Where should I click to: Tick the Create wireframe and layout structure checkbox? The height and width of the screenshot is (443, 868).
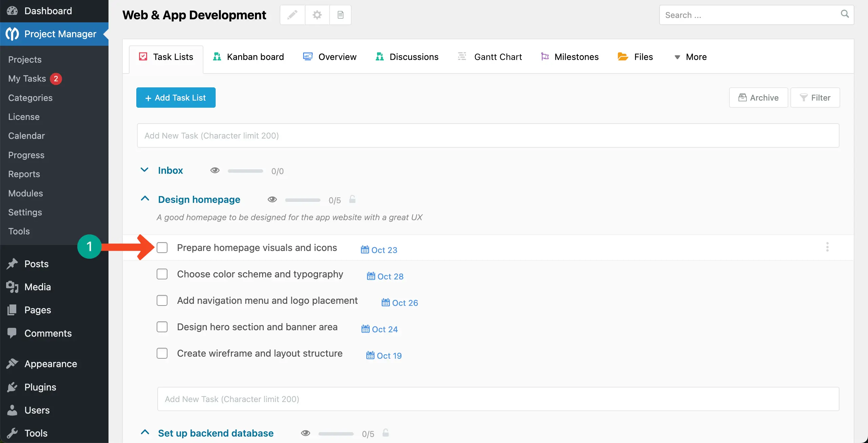[162, 353]
